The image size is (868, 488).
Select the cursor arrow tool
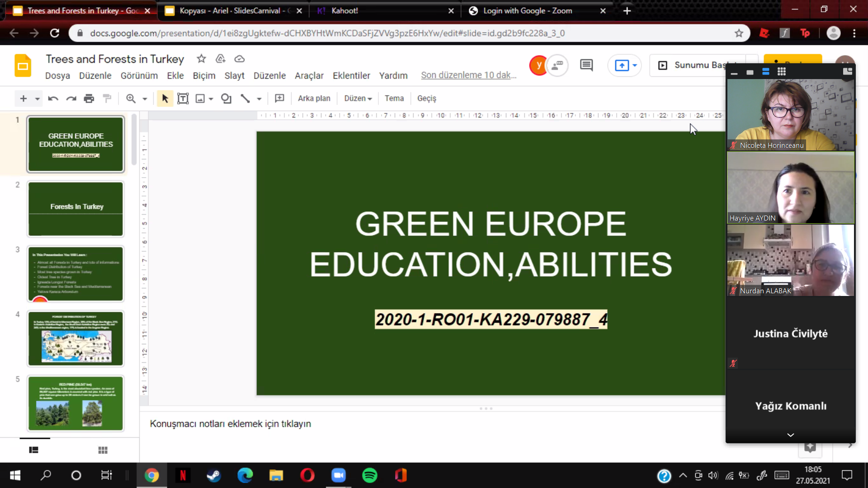coord(165,99)
